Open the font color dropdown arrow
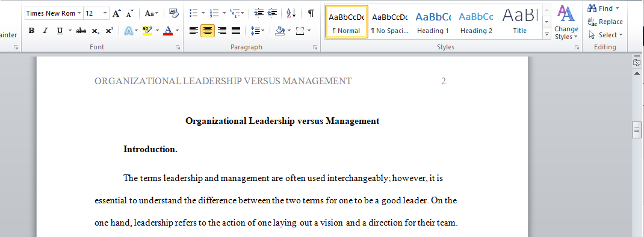This screenshot has height=237, width=644. point(178,31)
